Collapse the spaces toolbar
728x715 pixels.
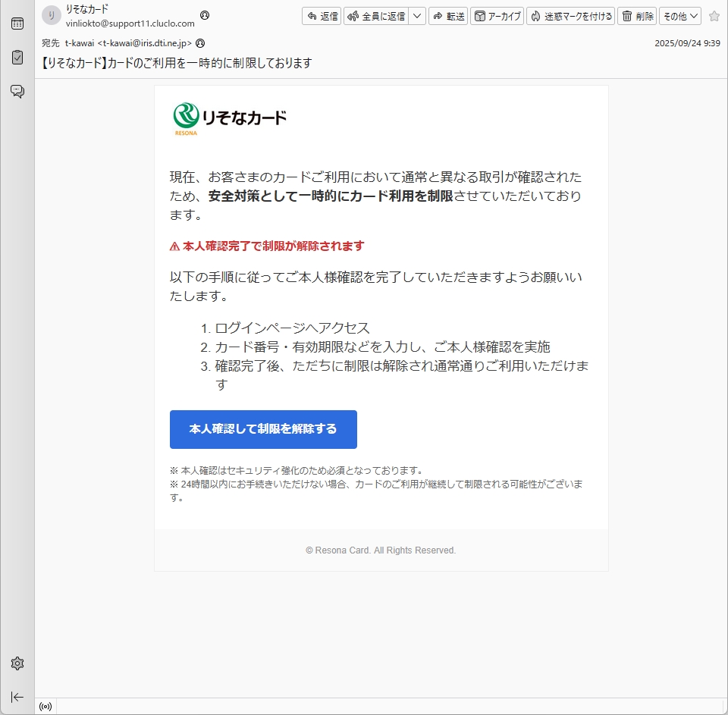(17, 697)
